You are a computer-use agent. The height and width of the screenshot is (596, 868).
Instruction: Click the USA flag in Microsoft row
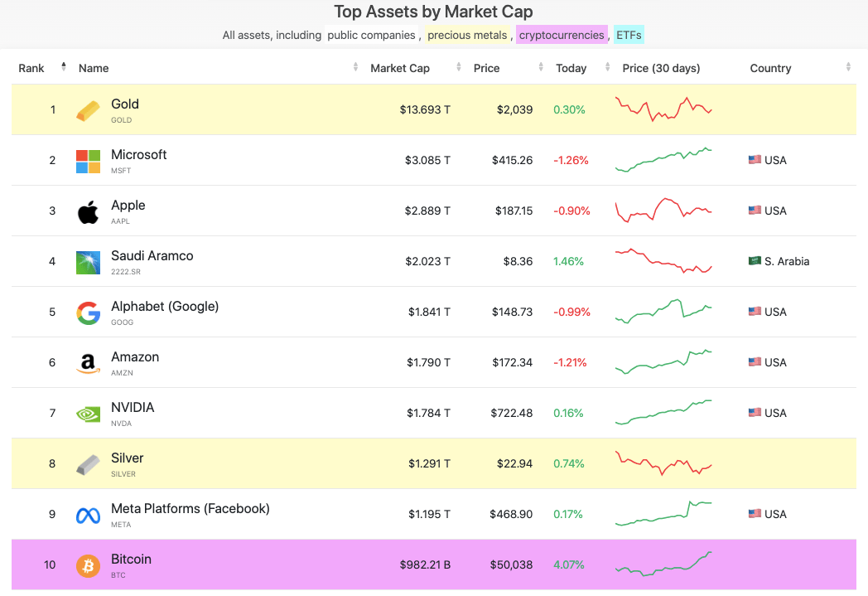tap(755, 159)
